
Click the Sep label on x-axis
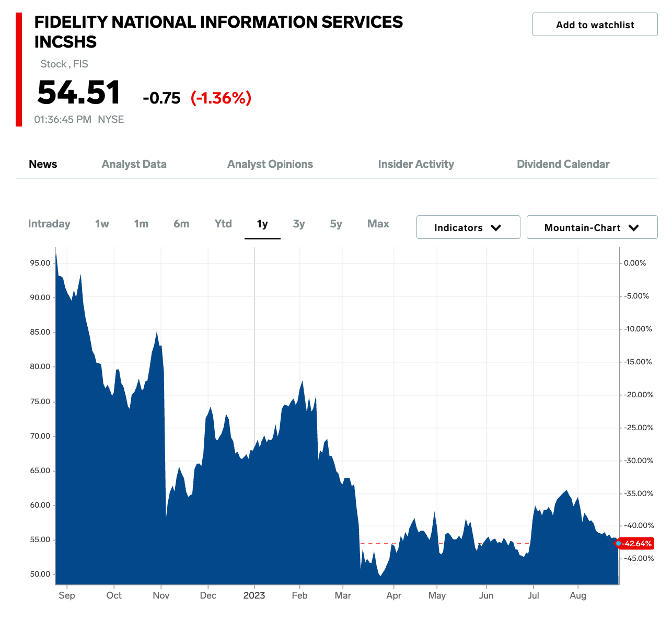point(67,595)
